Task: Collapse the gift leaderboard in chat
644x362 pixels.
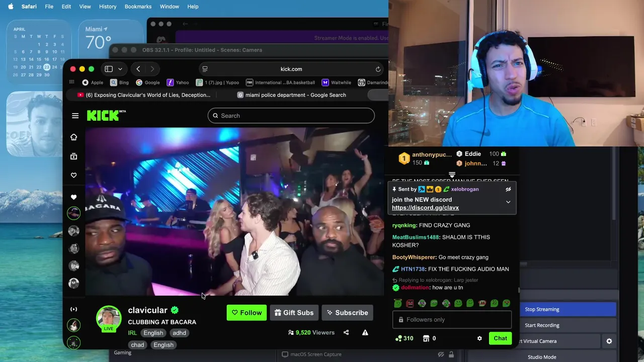Action: pos(452,174)
